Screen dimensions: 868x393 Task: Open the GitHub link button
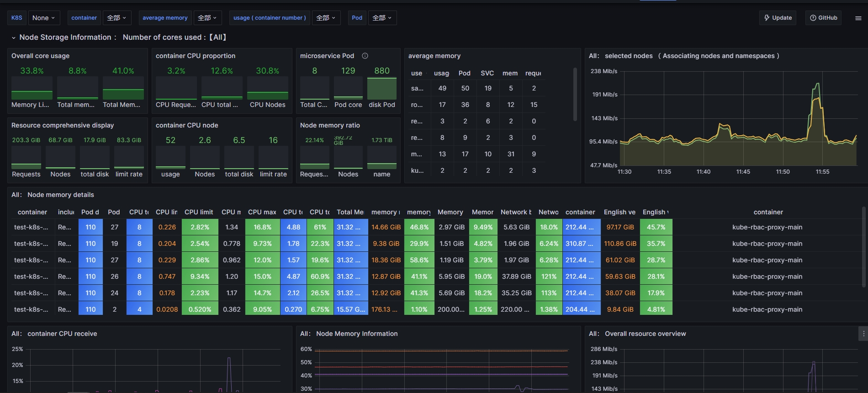pyautogui.click(x=823, y=18)
